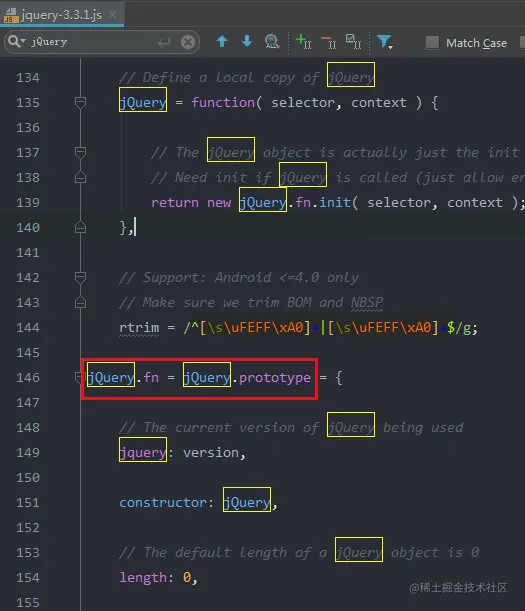The width and height of the screenshot is (525, 611).
Task: Click the new line icon in search field
Action: point(164,42)
